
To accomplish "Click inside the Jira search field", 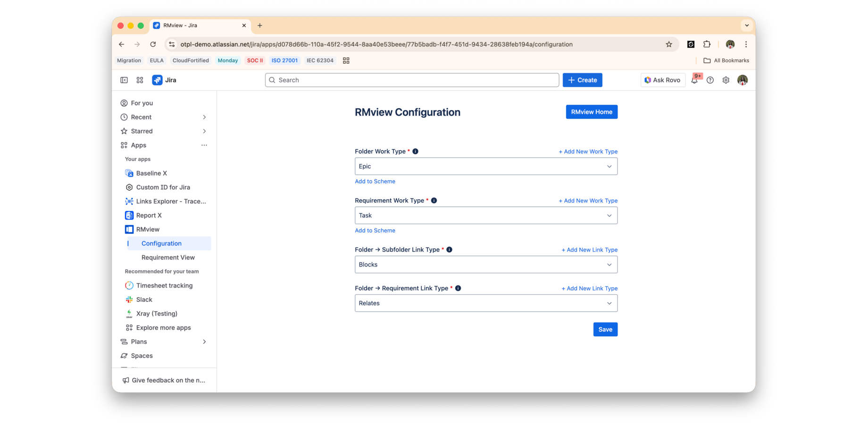I will click(411, 80).
